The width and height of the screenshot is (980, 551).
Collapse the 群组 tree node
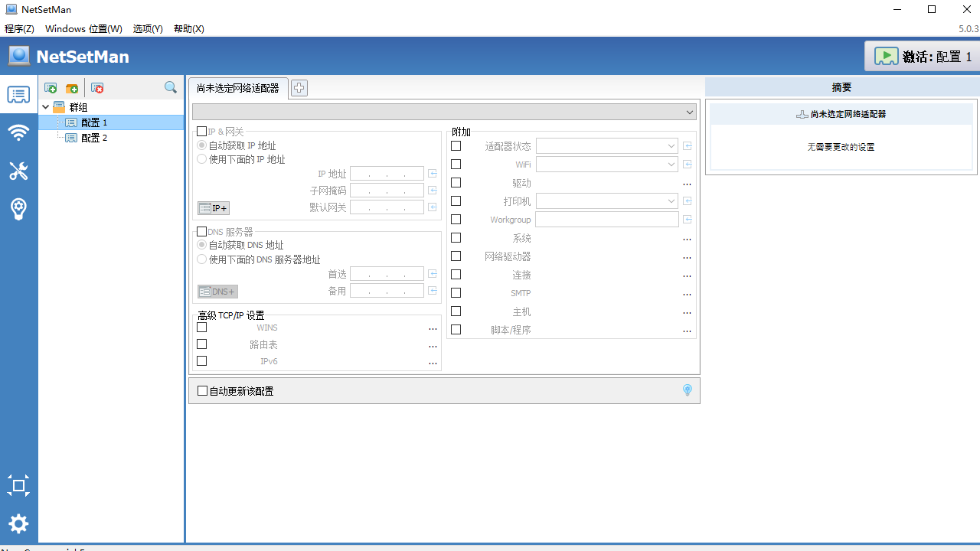click(44, 106)
